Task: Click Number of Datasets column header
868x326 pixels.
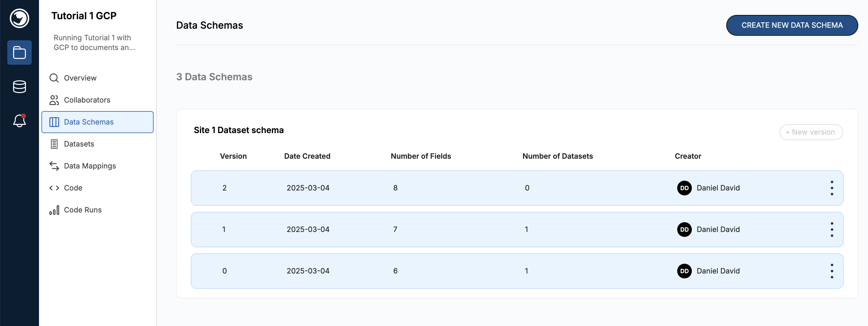Action: pyautogui.click(x=557, y=156)
